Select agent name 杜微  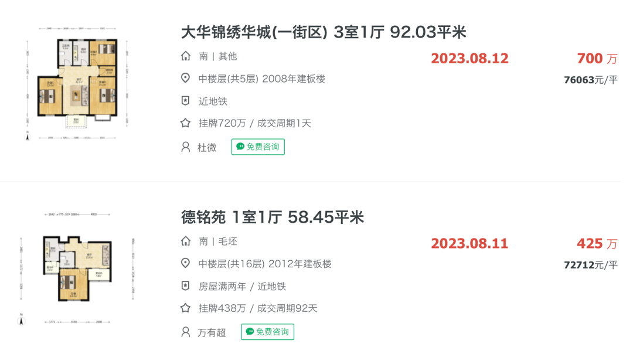pyautogui.click(x=207, y=147)
